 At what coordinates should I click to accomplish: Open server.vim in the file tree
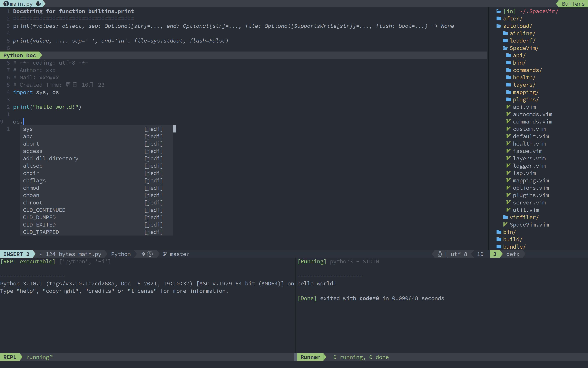(529, 202)
